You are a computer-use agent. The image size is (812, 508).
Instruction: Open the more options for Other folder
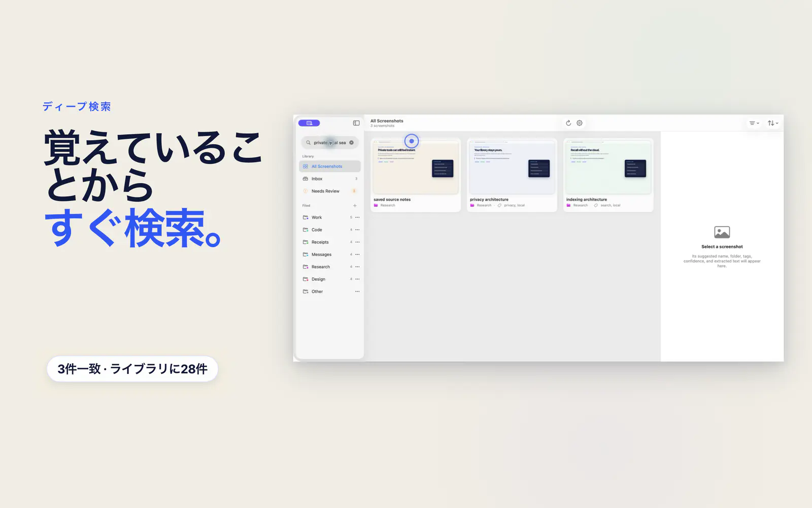(357, 292)
